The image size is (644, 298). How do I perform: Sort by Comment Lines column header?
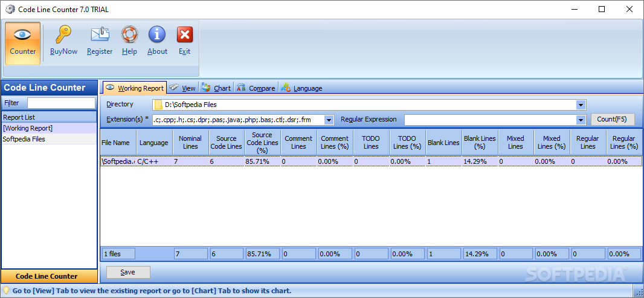click(299, 143)
